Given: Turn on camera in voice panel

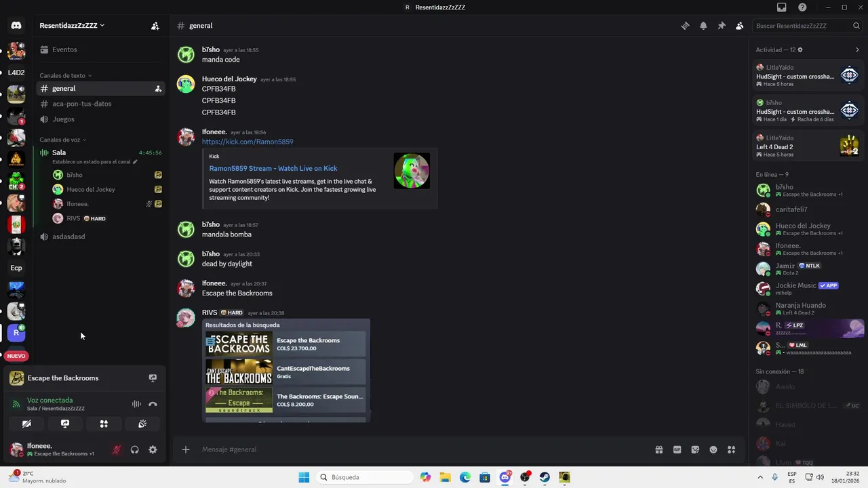Looking at the screenshot, I should tap(26, 424).
